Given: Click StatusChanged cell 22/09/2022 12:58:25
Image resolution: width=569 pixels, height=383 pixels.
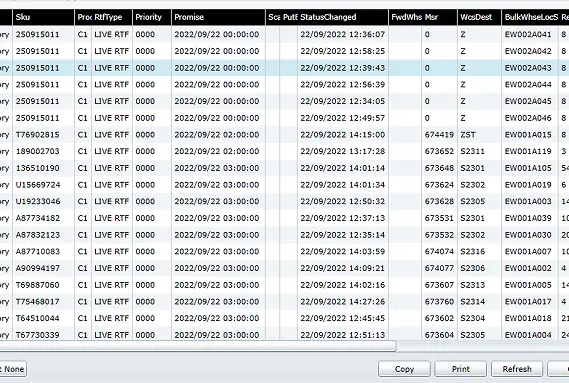Looking at the screenshot, I should point(343,51).
